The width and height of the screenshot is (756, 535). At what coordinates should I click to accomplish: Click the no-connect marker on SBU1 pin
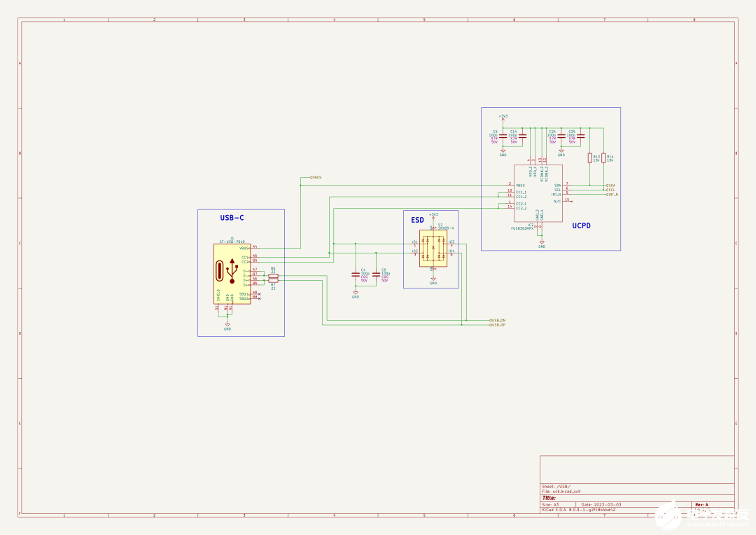coord(260,294)
